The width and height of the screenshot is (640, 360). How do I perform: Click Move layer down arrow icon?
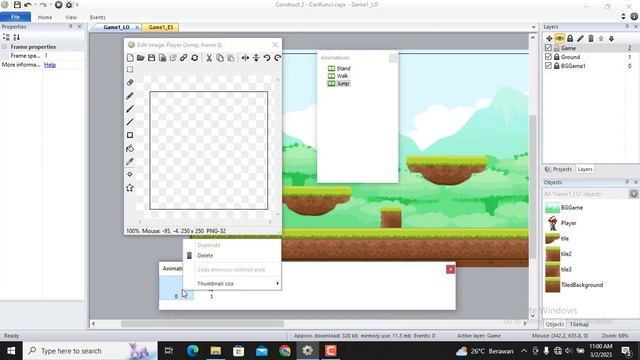[x=611, y=38]
